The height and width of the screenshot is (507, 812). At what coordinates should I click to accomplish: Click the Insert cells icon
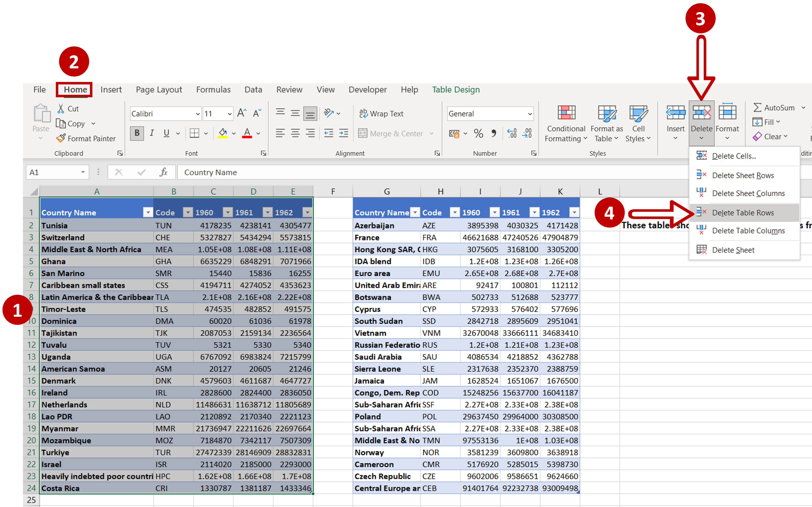(x=675, y=113)
